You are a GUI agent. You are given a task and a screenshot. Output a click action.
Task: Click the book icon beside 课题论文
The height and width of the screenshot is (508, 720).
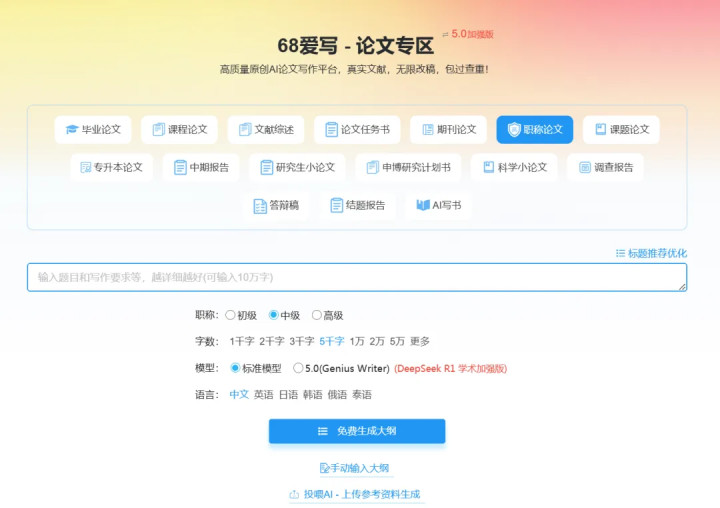601,129
